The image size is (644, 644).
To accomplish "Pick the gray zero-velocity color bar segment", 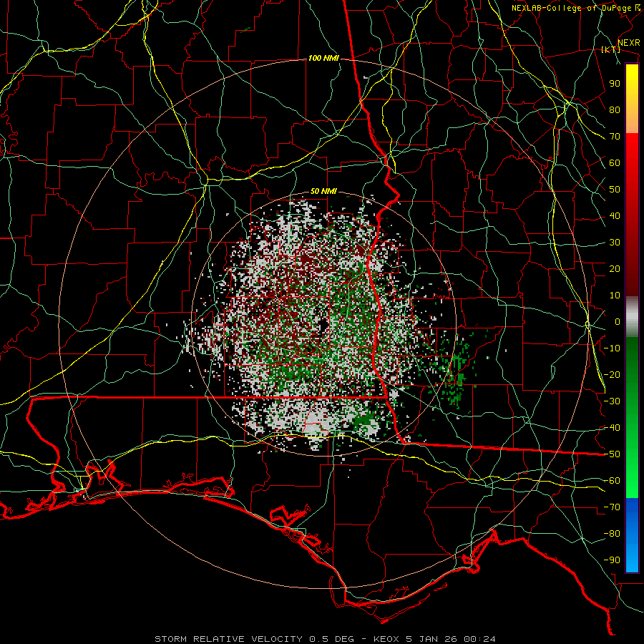I will tap(632, 317).
